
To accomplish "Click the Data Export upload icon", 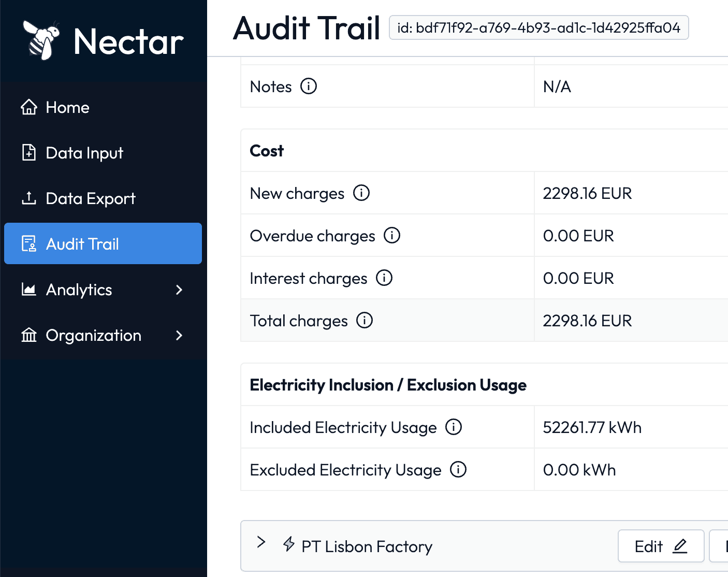I will point(28,198).
